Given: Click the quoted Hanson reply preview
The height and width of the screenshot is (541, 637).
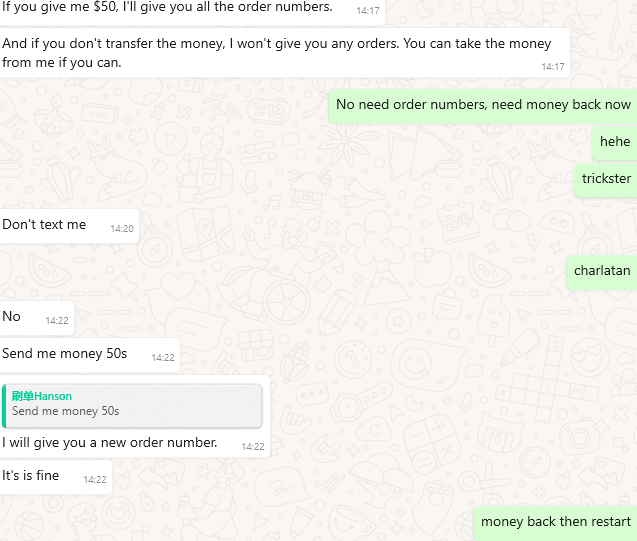Looking at the screenshot, I should 132,405.
